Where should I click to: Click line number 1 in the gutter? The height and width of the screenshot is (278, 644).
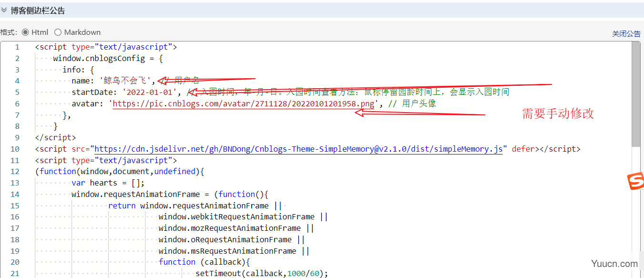click(17, 47)
